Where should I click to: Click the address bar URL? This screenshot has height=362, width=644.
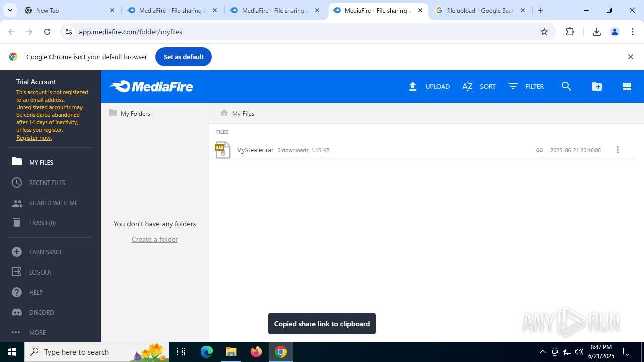tap(131, 32)
